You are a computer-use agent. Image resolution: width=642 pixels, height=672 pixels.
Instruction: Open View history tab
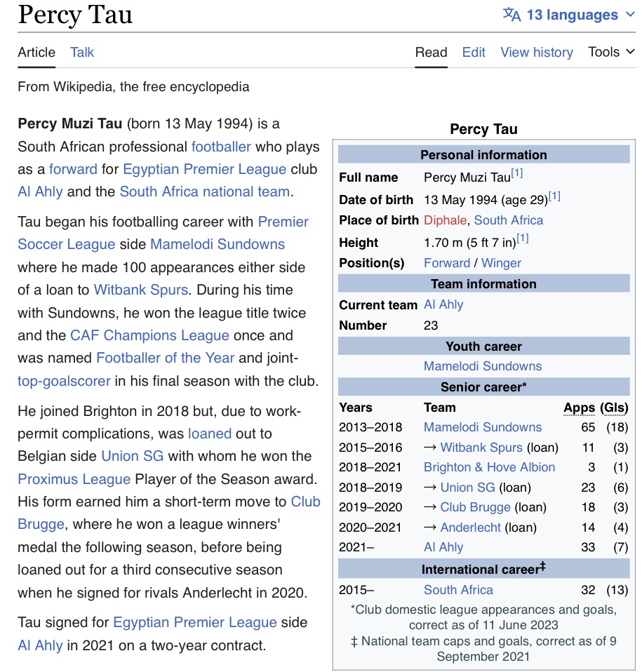click(x=537, y=53)
